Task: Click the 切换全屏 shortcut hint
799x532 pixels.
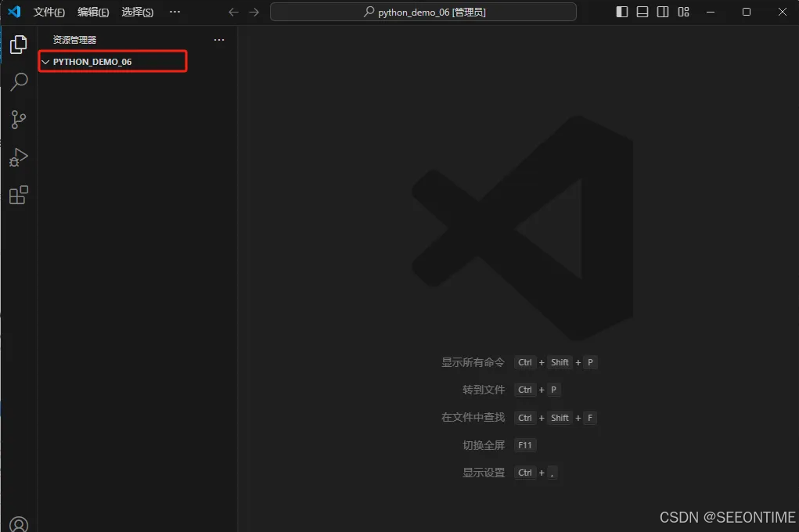Action: (x=484, y=445)
